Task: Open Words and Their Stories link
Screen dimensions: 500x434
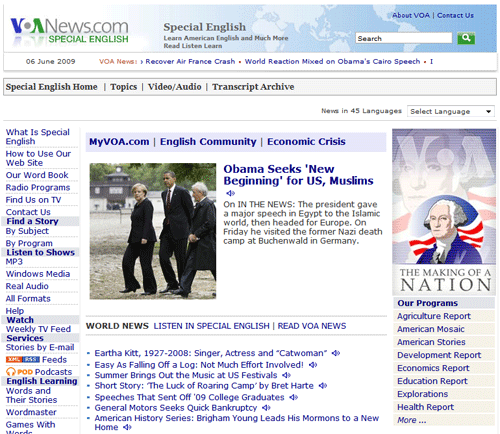Action: pos(31,395)
